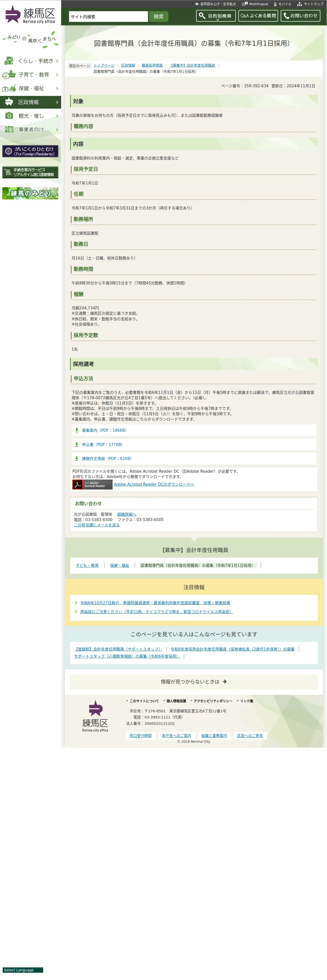Open the footer 本庁舎へのご案内 link
Image resolution: width=327 pixels, height=980 pixels.
176,735
